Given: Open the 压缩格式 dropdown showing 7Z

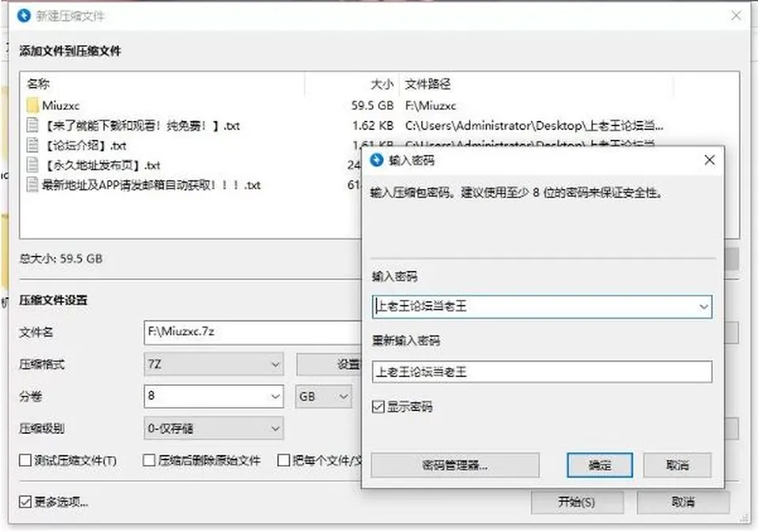Looking at the screenshot, I should pyautogui.click(x=214, y=365).
